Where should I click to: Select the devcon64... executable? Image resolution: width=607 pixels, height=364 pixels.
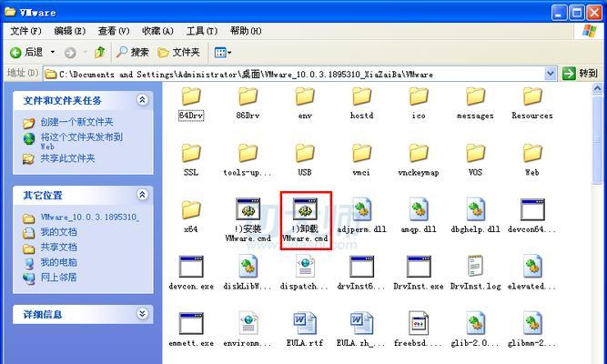point(532,216)
